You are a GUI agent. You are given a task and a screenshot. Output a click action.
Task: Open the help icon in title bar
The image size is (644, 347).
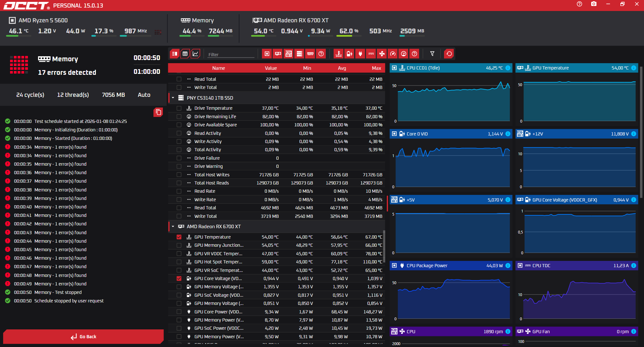[580, 4]
